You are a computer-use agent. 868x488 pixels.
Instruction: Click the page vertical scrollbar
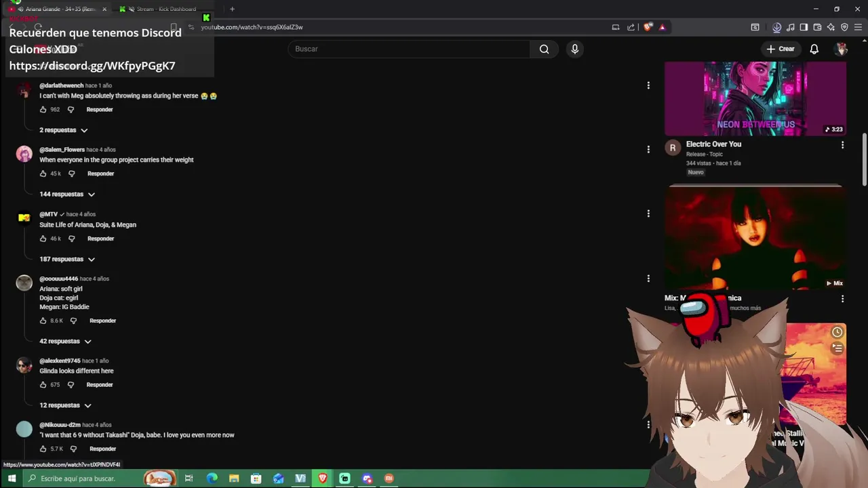[864, 159]
